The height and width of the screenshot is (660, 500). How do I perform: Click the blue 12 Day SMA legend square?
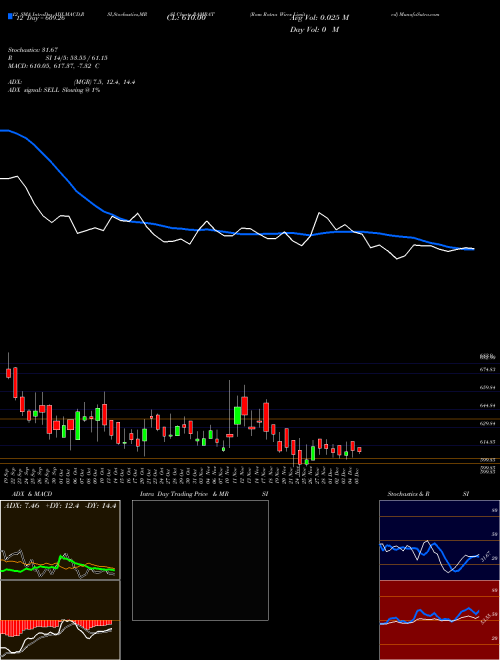pos(11,16)
